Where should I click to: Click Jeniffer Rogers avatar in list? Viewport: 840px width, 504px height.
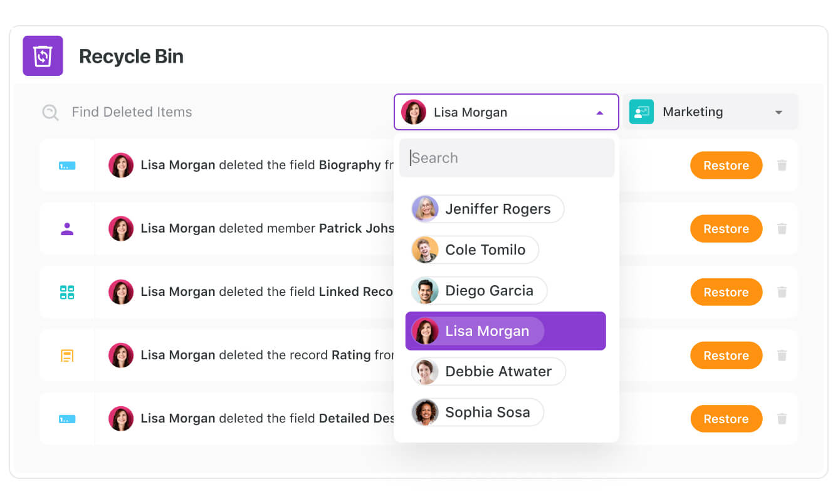425,209
